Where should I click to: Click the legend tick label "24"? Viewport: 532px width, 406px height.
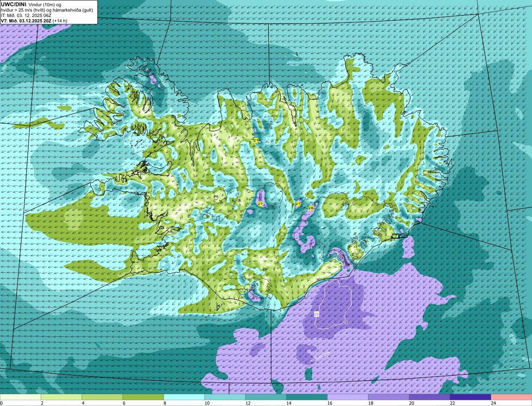[493, 403]
